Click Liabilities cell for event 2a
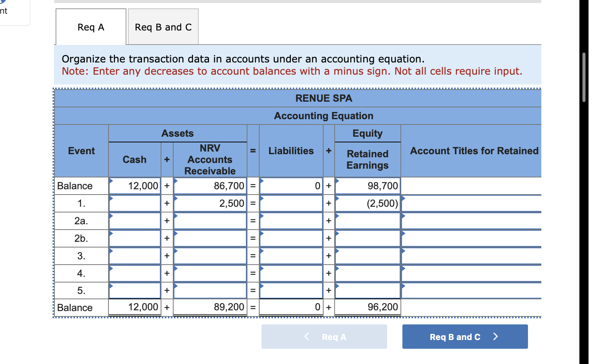This screenshot has width=595, height=364. point(291,221)
